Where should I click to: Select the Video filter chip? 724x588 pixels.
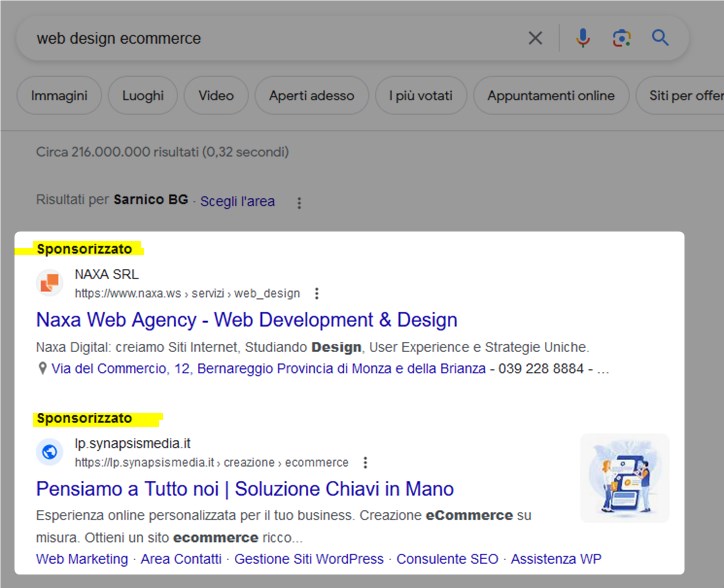216,96
